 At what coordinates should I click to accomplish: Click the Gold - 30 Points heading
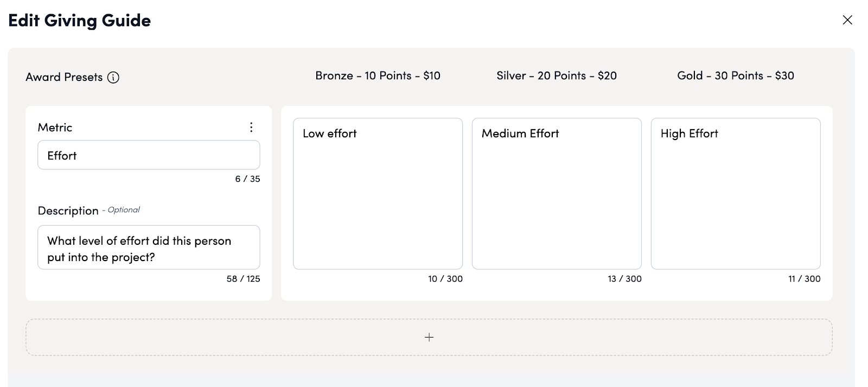pos(736,75)
